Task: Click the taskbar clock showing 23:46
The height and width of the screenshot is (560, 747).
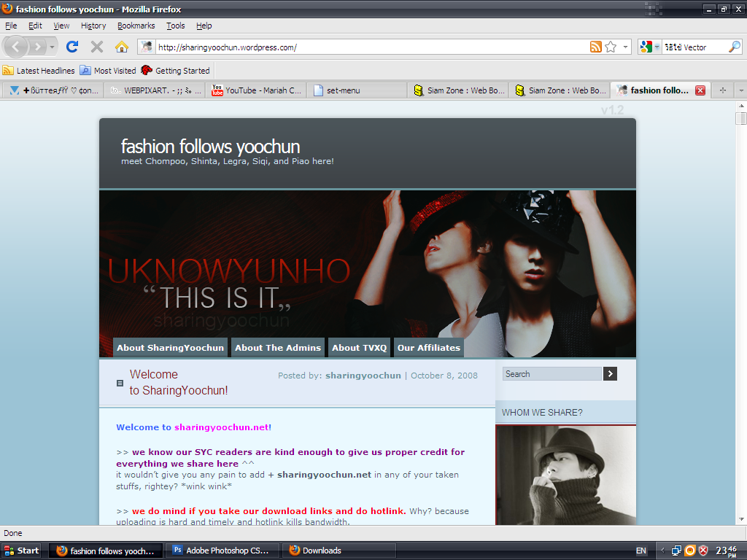Action: pos(727,551)
